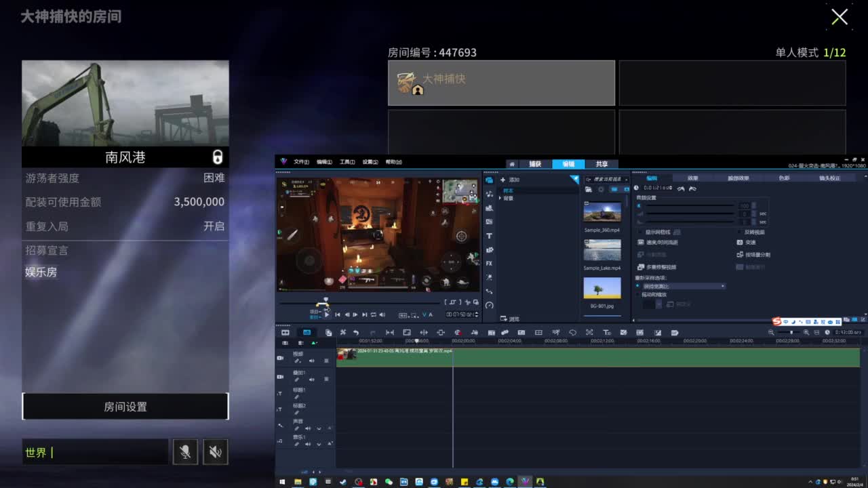Open the 工具 menu
Screen dimensions: 868x488
coord(347,162)
